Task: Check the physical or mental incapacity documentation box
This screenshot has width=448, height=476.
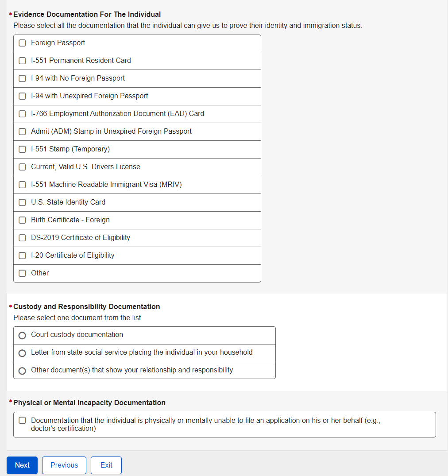Action: pos(22,420)
